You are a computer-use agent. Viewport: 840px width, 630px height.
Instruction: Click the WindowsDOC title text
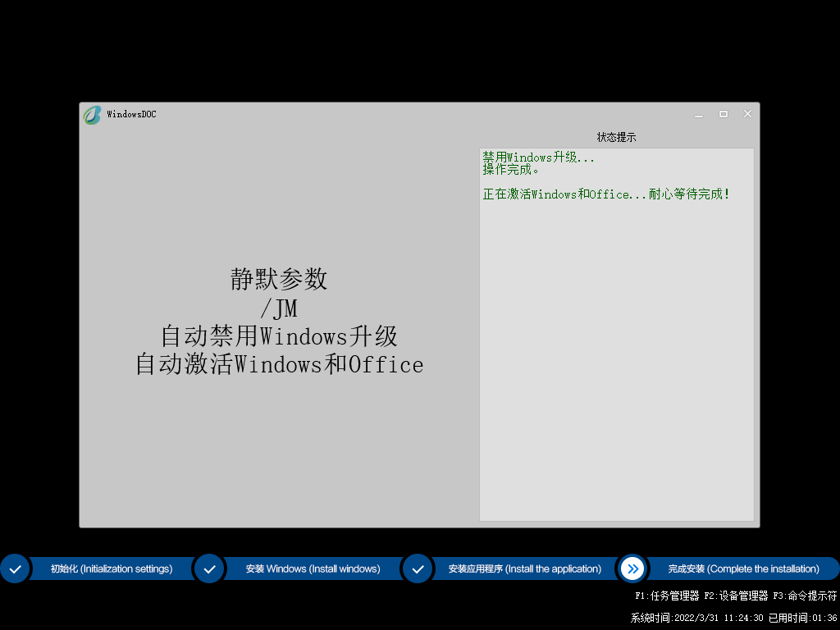pyautogui.click(x=131, y=114)
